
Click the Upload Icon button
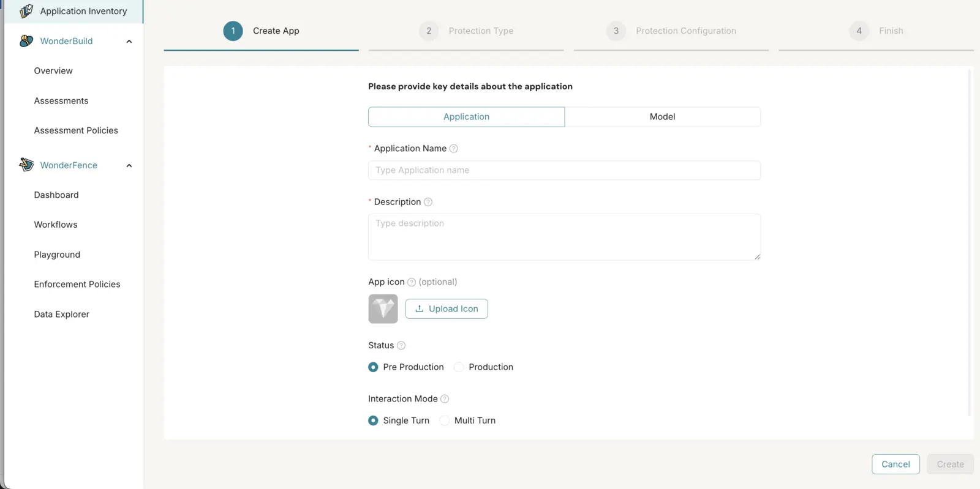click(447, 309)
